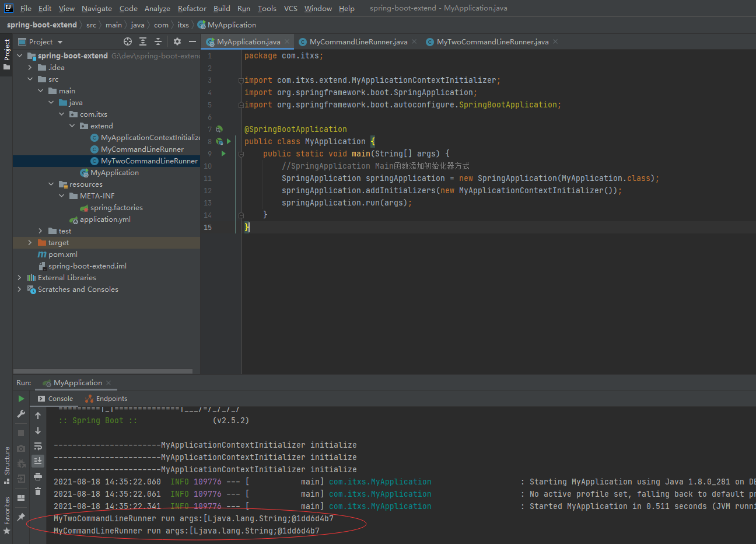Expand External Libraries node
Image resolution: width=756 pixels, height=544 pixels.
coord(19,278)
